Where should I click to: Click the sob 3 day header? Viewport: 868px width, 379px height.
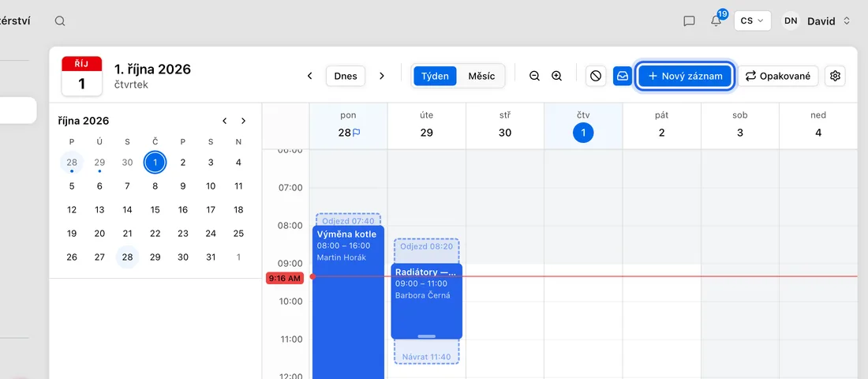740,126
